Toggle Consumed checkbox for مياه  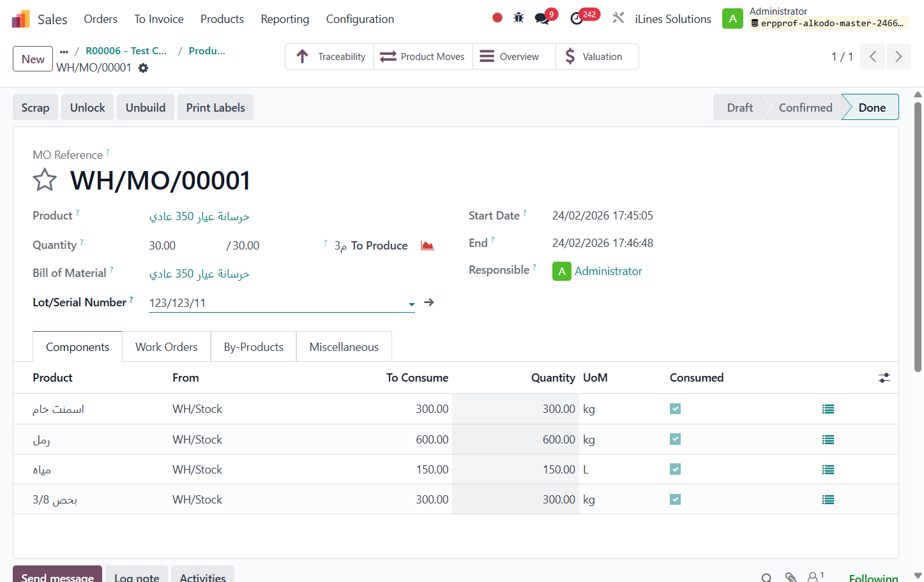[675, 469]
